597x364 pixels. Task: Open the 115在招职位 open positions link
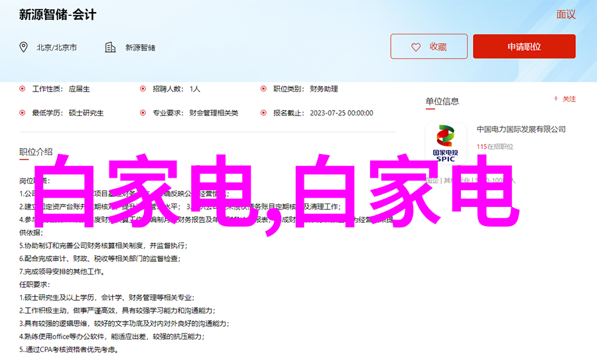(495, 147)
